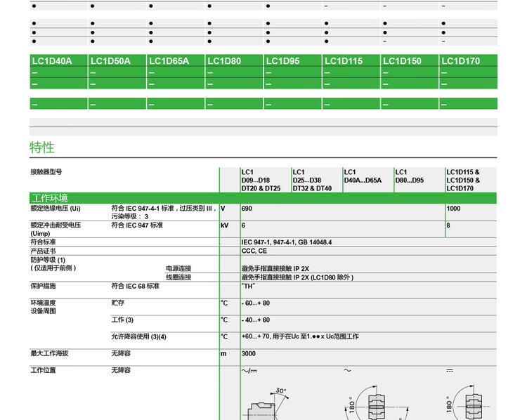Click the "TH" value

pyautogui.click(x=248, y=287)
